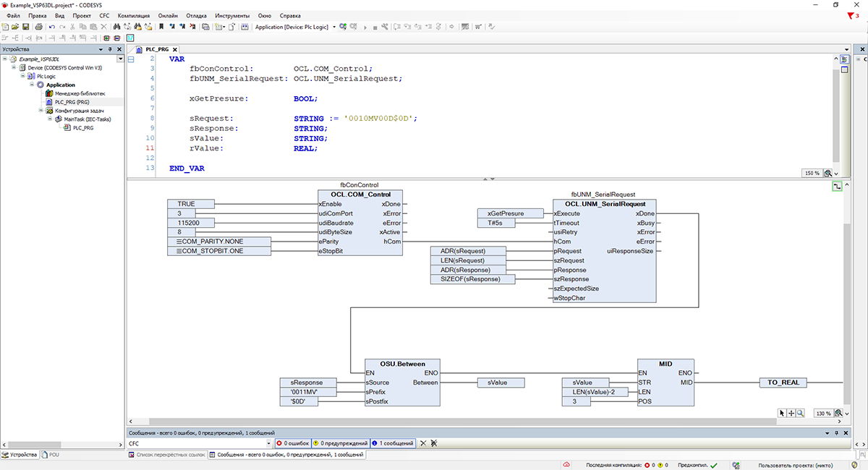Select the CFC pointer tool icon

pyautogui.click(x=781, y=412)
